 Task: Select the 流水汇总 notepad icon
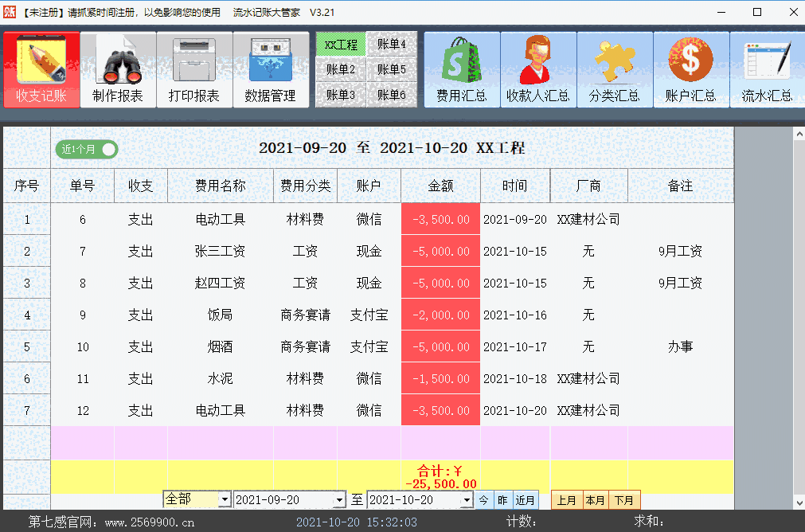coord(767,69)
